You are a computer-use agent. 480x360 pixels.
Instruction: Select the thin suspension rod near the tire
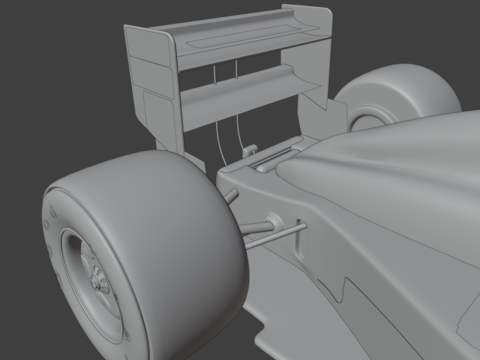click(x=275, y=236)
